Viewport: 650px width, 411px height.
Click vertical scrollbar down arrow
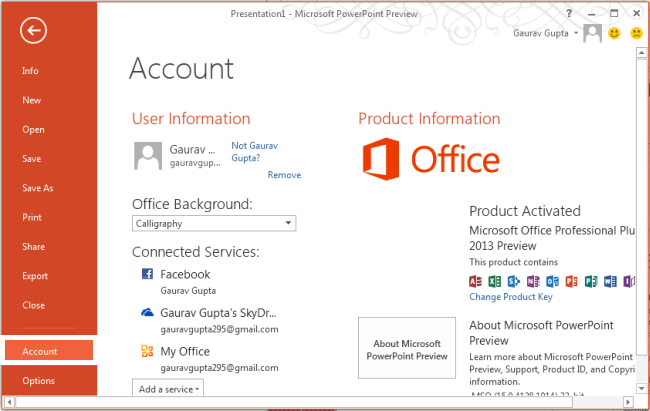[641, 389]
